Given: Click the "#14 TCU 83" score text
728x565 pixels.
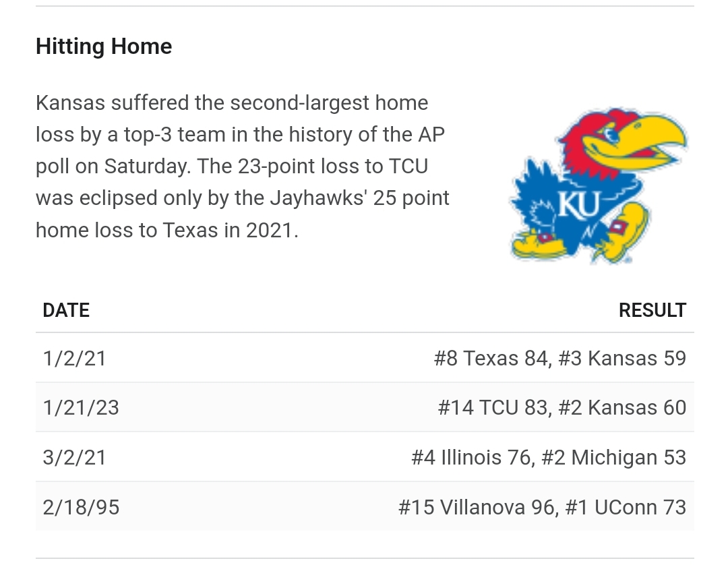Looking at the screenshot, I should click(x=493, y=408).
